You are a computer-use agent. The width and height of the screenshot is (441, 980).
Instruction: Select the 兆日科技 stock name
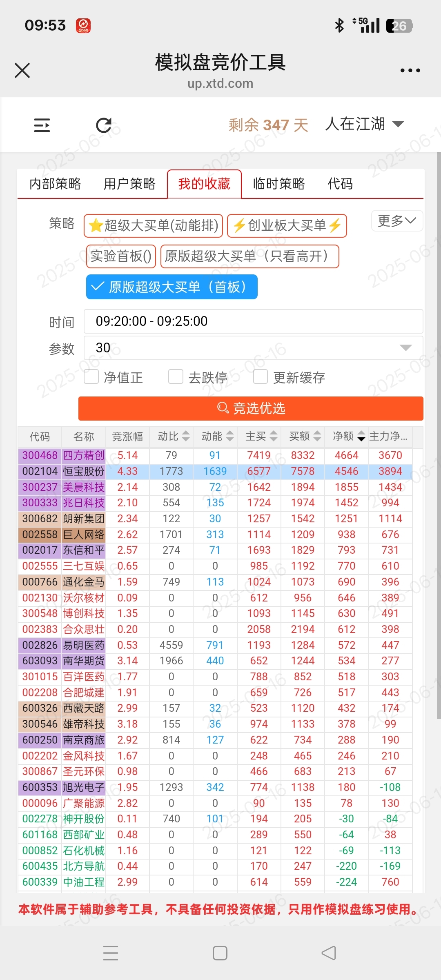pos(84,503)
